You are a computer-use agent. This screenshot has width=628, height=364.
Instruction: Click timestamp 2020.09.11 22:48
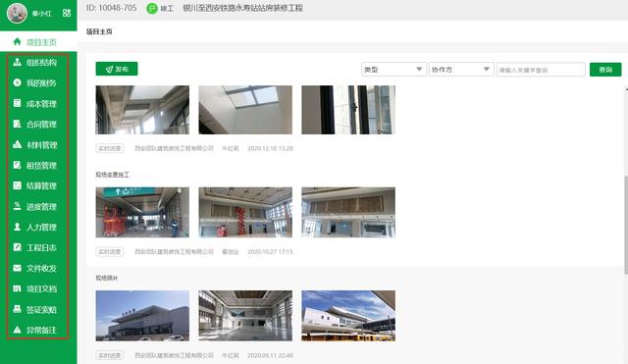tap(271, 355)
